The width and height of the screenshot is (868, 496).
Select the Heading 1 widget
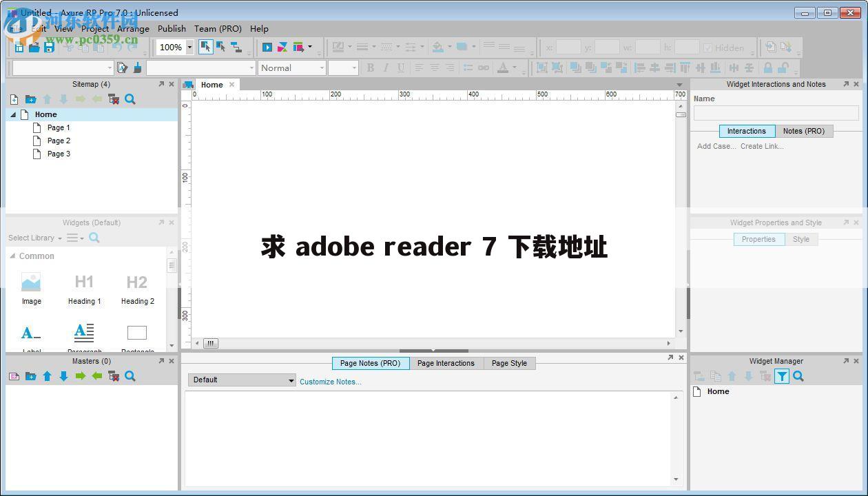[x=84, y=289]
